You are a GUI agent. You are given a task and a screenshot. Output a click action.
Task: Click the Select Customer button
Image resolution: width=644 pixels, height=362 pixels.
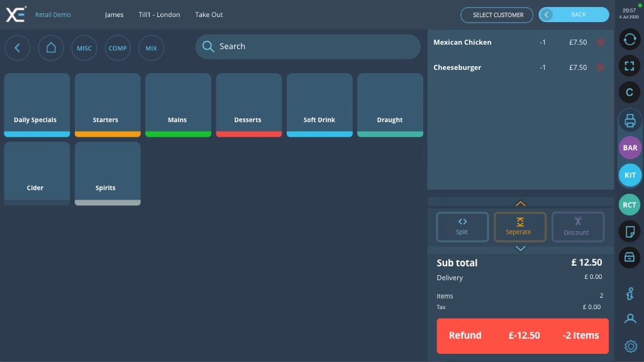coord(497,15)
